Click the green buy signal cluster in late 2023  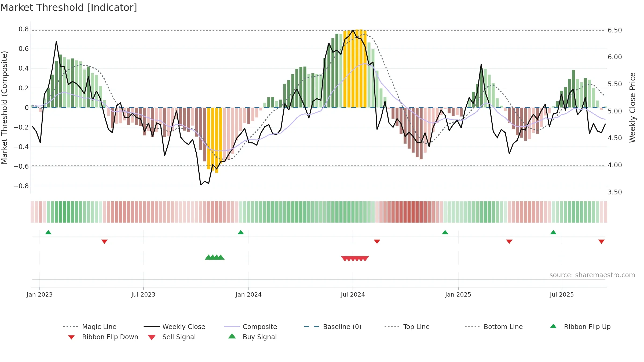215,257
